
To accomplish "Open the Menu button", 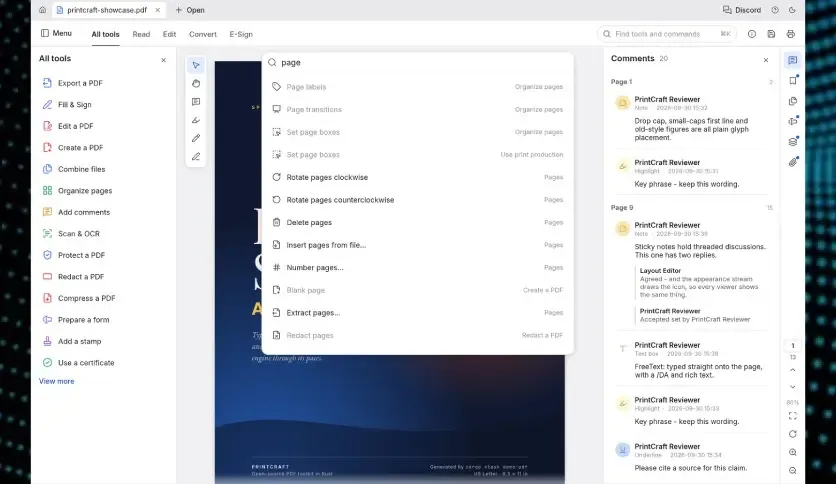I will pos(56,33).
